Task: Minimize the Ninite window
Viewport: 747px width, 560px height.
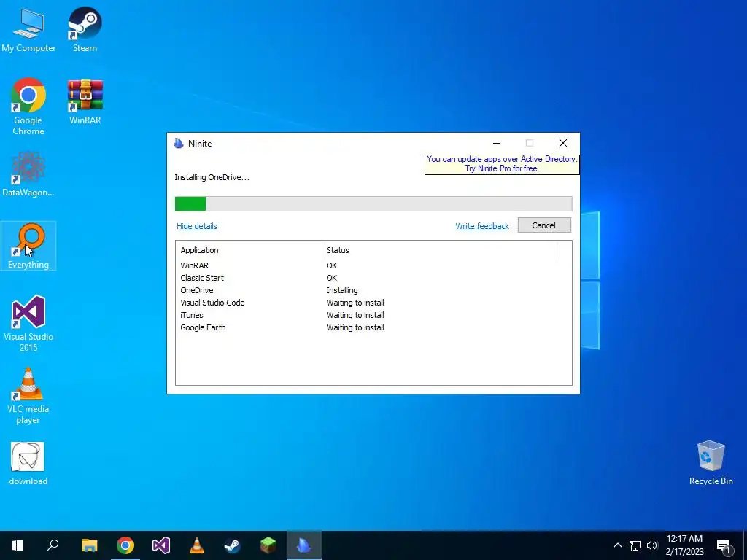Action: click(496, 143)
